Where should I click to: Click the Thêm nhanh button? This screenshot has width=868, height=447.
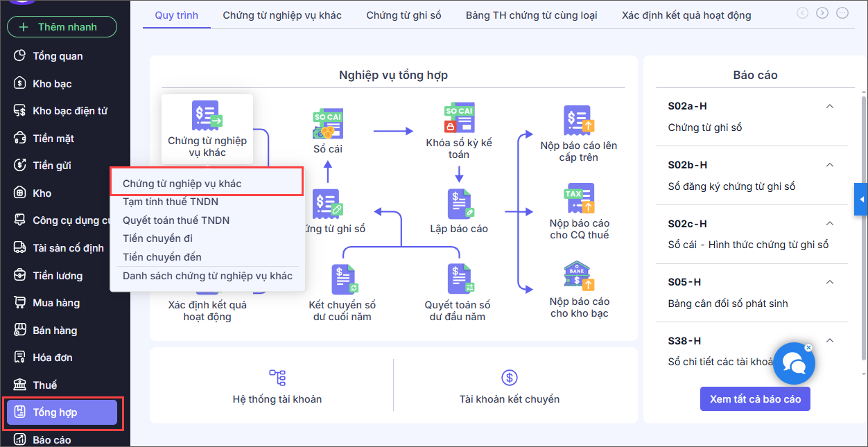(62, 27)
